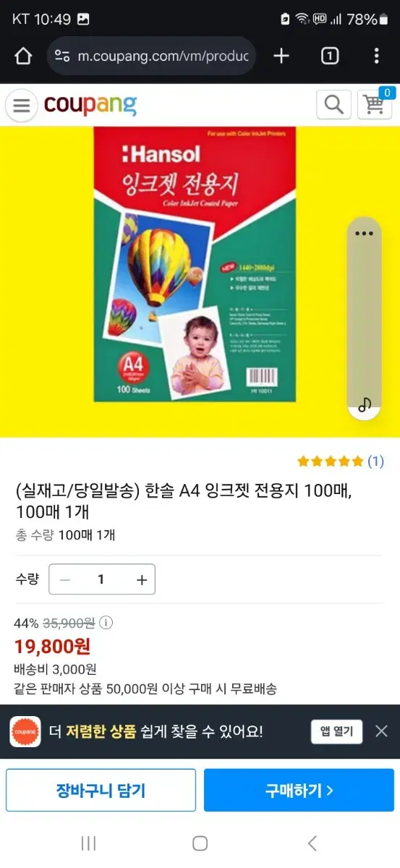Open the hamburger menu beside the Coupang logo

22,106
